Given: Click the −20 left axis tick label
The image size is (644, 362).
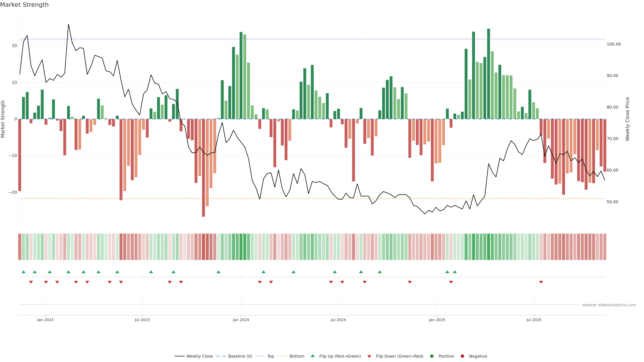Looking at the screenshot, I should click(13, 192).
